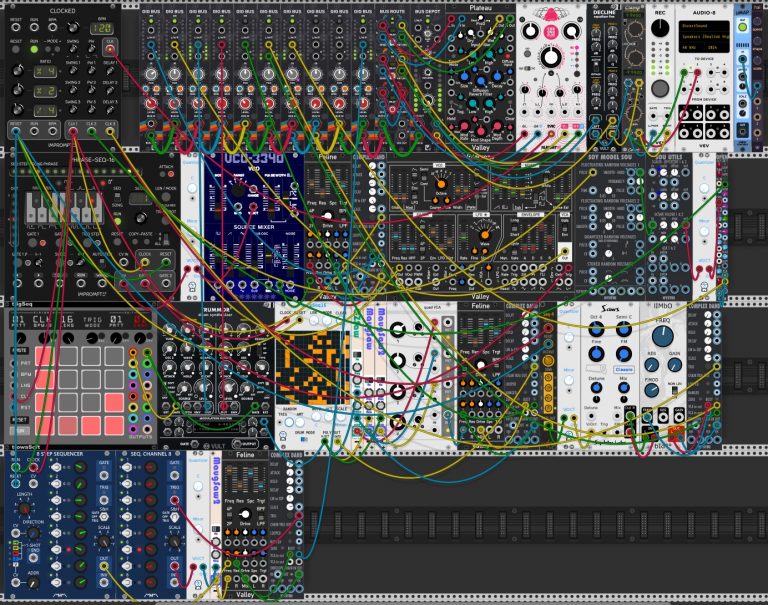The width and height of the screenshot is (768, 605).
Task: Click the GATE output jack on the 8 Step Sequencer
Action: [x=104, y=476]
